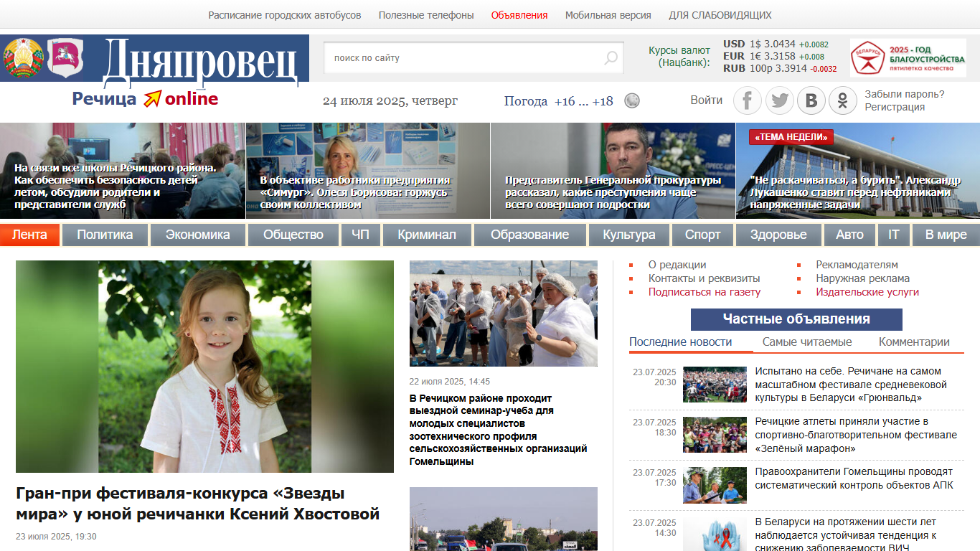Click the Belarus state emblem icon
The image size is (980, 551).
tap(24, 58)
